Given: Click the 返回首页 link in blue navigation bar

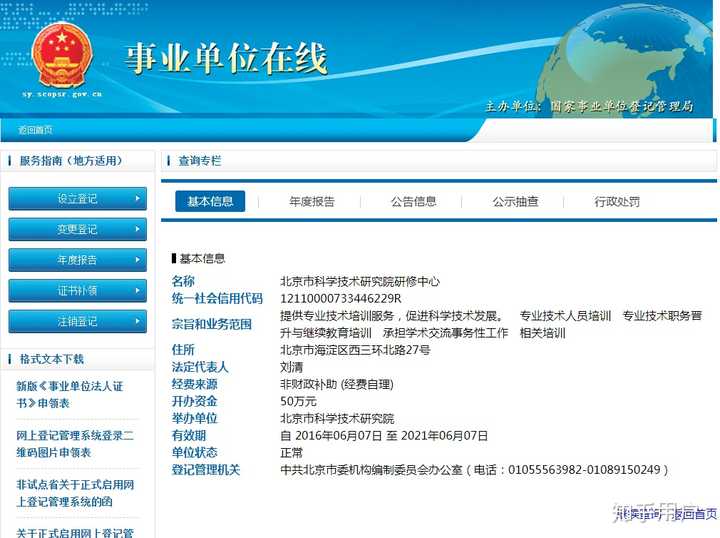Looking at the screenshot, I should coord(35,130).
